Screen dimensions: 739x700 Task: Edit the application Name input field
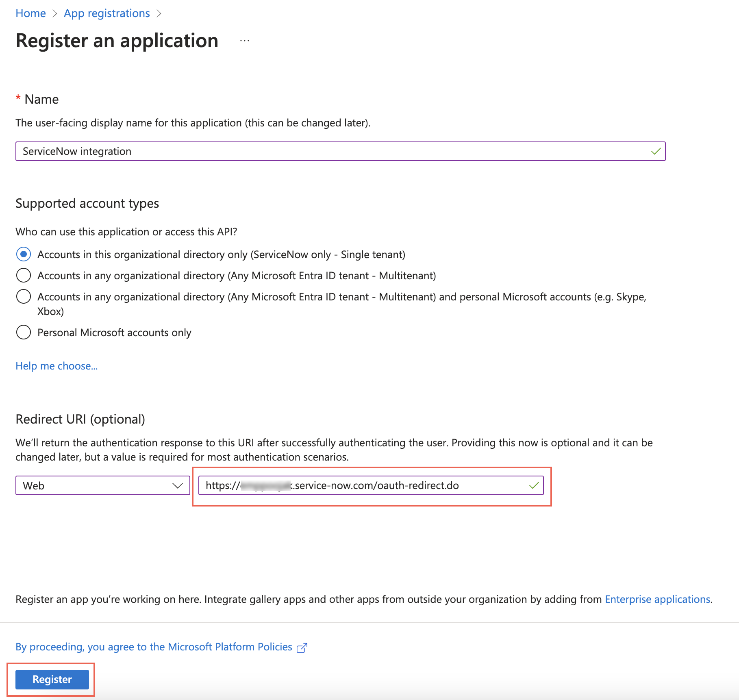340,151
